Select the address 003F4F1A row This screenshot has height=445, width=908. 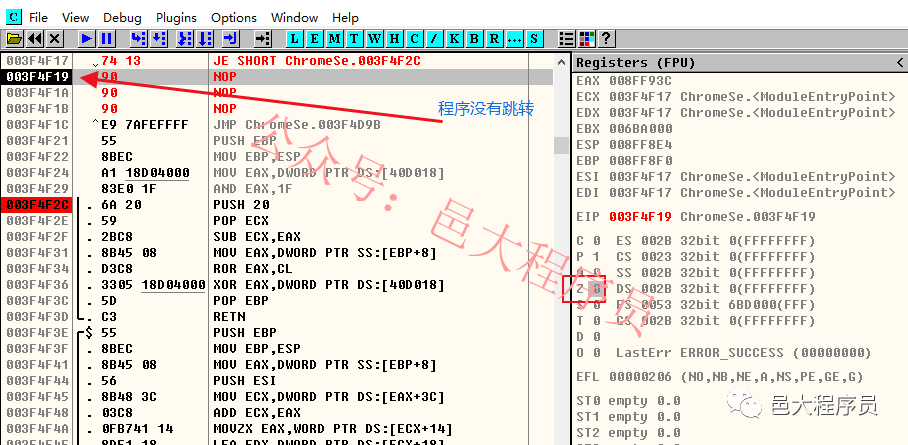[38, 93]
